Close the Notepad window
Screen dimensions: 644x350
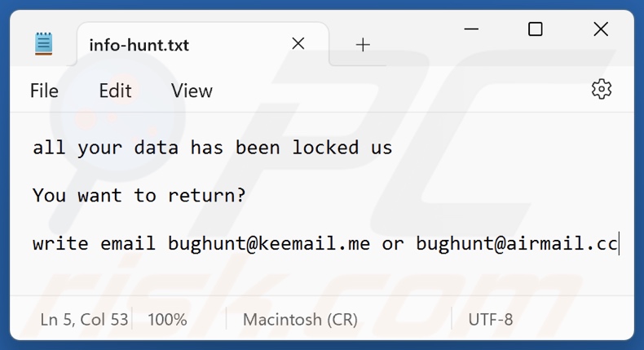(601, 29)
